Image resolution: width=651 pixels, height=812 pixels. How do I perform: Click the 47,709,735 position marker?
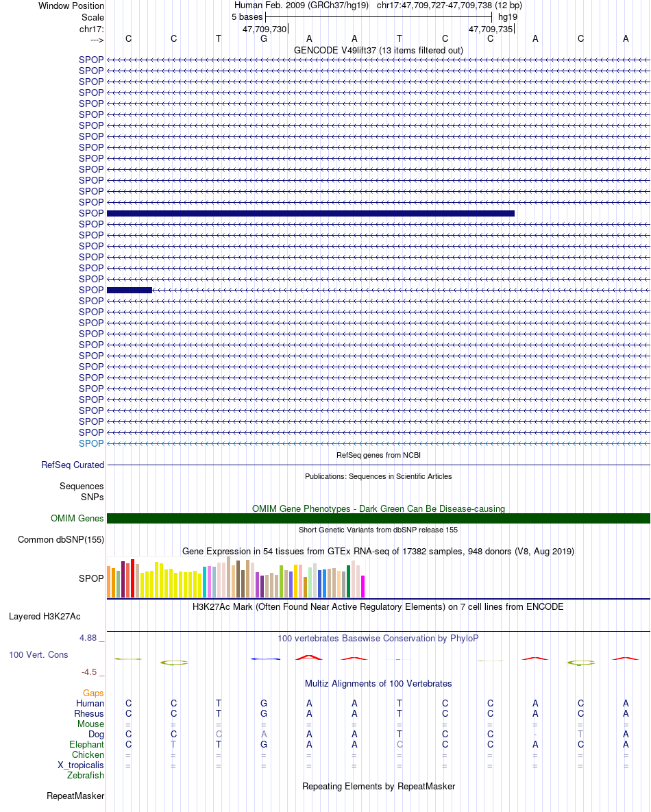coord(491,29)
